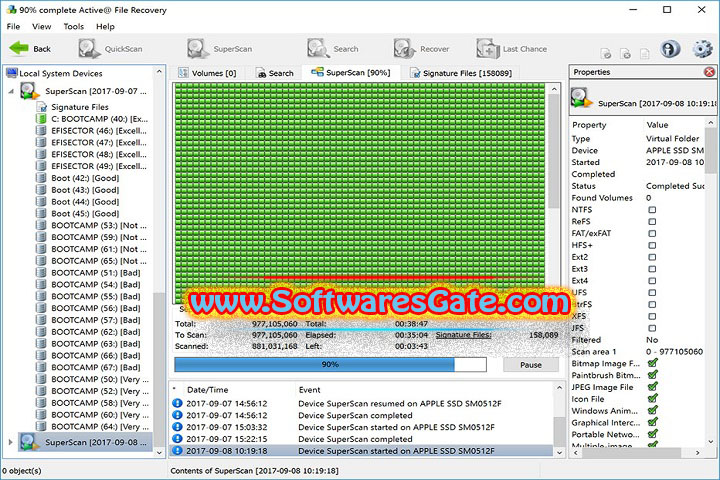Open the Tools menu
Viewport: 720px width, 480px height.
(73, 27)
